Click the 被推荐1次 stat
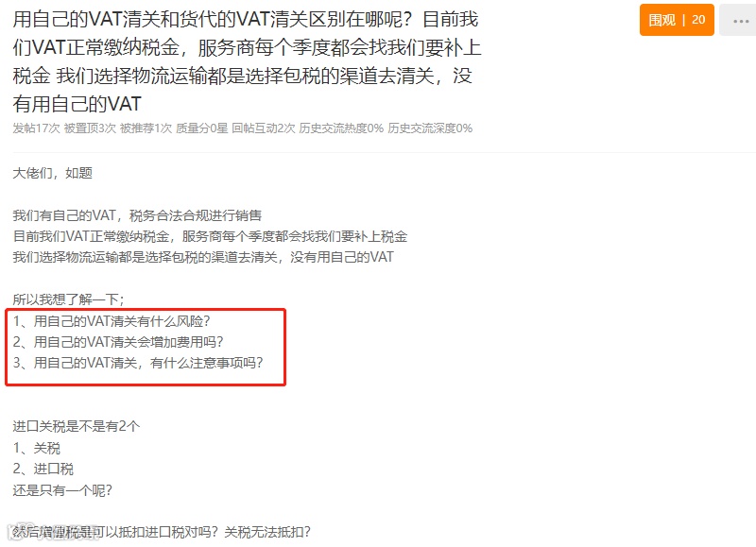 146,128
